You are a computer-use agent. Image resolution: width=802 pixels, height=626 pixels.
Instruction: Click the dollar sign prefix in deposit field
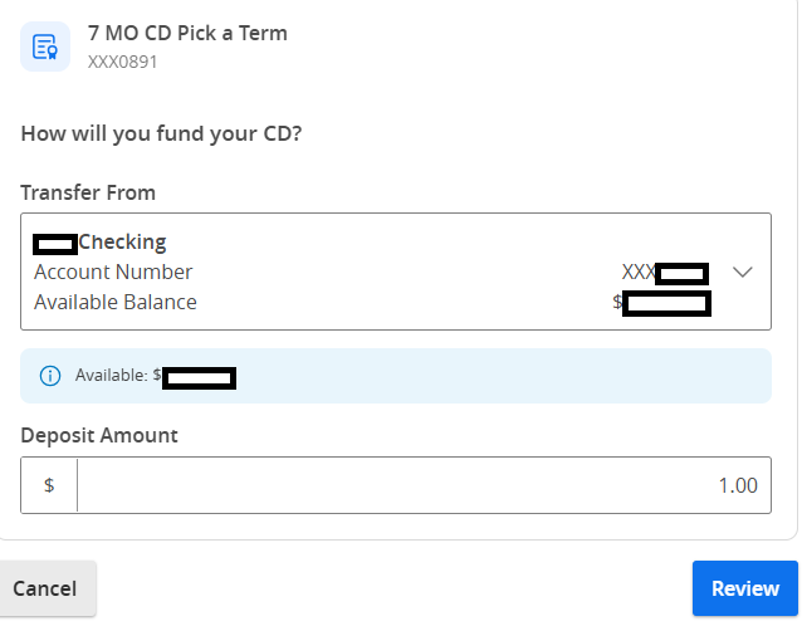click(x=49, y=485)
